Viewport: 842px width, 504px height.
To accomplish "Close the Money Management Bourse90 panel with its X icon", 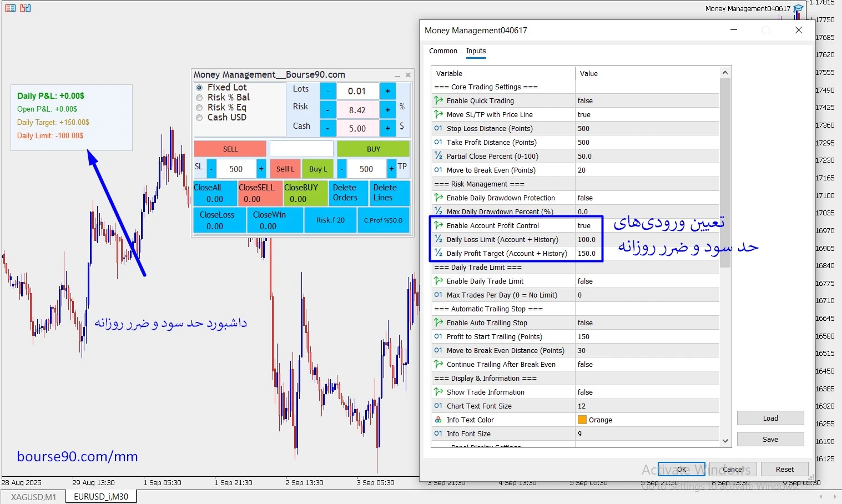I will coord(408,75).
